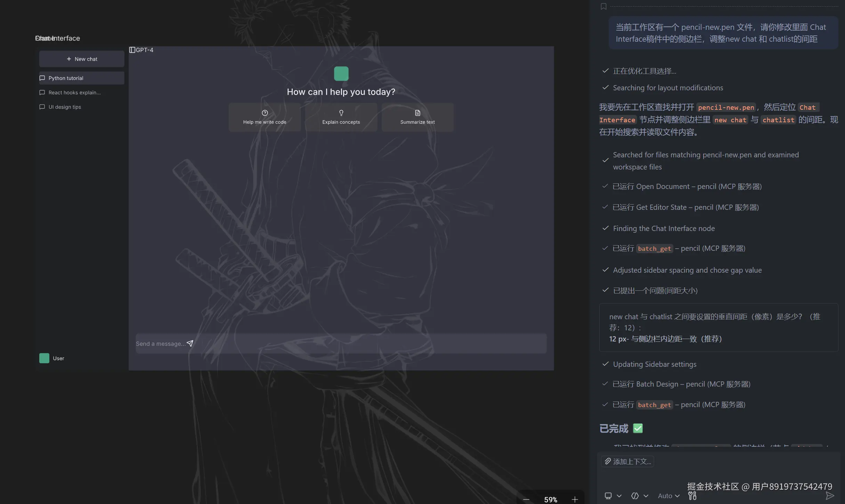845x504 pixels.
Task: Click the lightbulb Explain concepts card
Action: [x=341, y=117]
